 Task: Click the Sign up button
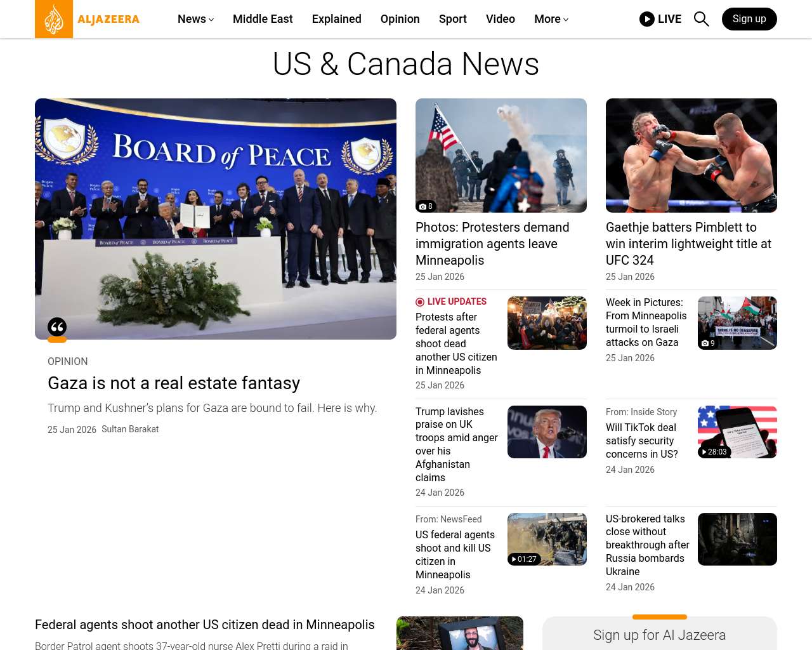(x=749, y=19)
